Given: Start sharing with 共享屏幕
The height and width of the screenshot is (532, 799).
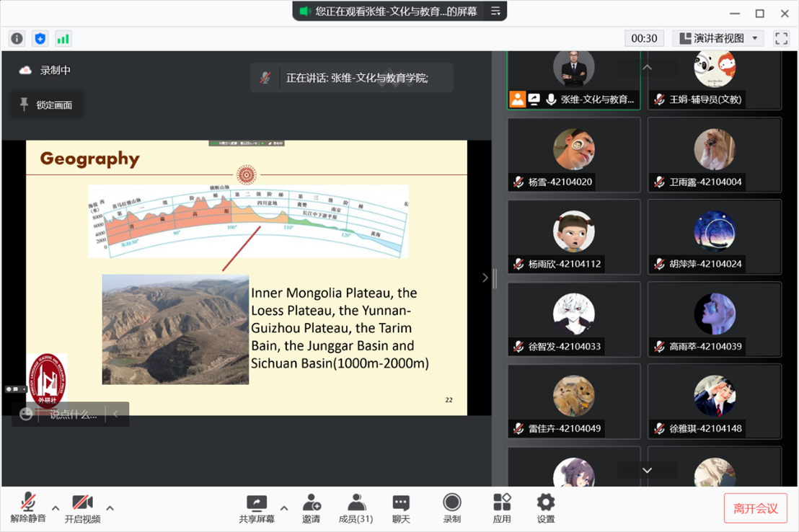Looking at the screenshot, I should pyautogui.click(x=257, y=507).
